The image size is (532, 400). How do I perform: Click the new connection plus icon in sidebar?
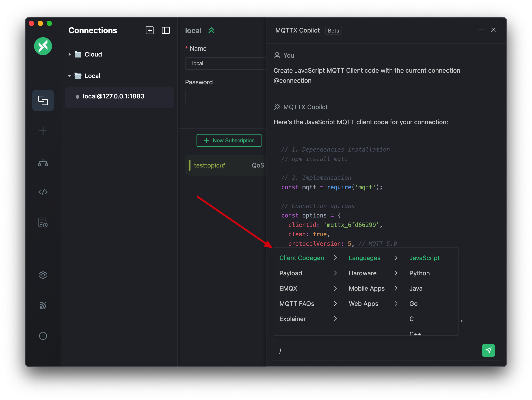point(43,131)
